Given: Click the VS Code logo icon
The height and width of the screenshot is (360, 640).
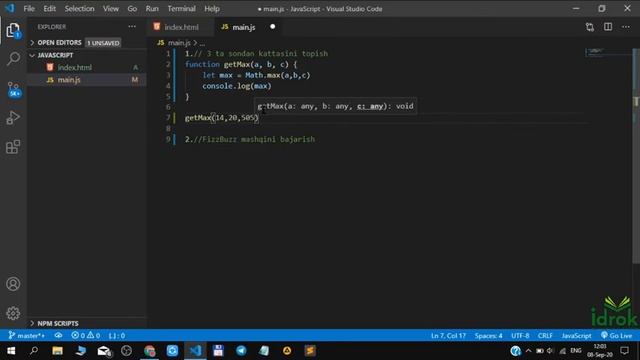Looking at the screenshot, I should tap(9, 8).
